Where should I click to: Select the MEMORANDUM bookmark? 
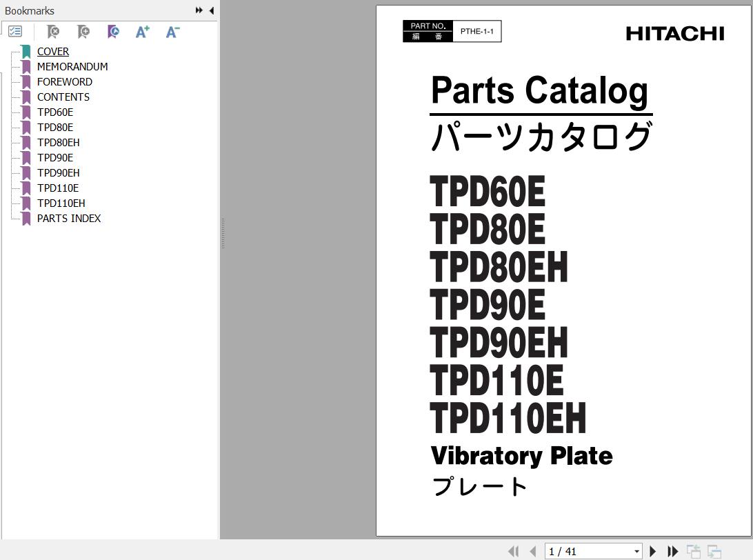(72, 67)
